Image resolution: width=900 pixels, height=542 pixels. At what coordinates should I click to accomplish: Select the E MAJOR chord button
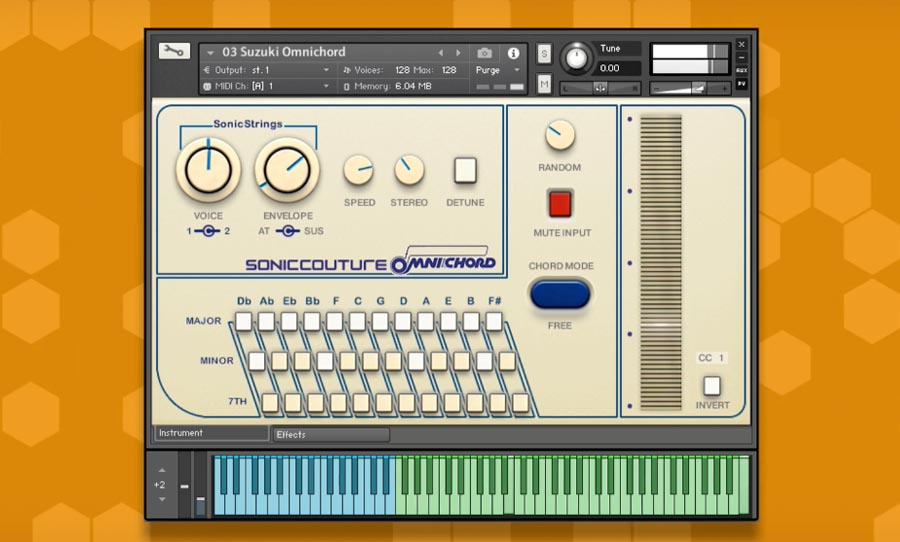pyautogui.click(x=448, y=322)
